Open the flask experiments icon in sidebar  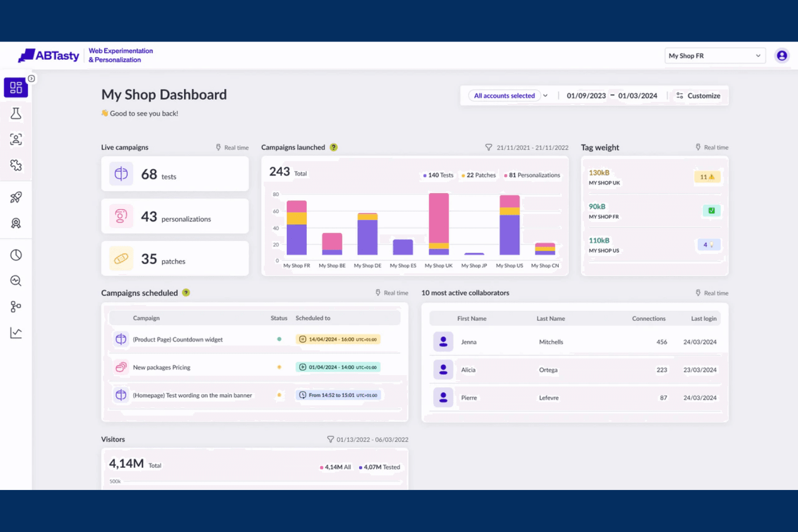coord(16,113)
